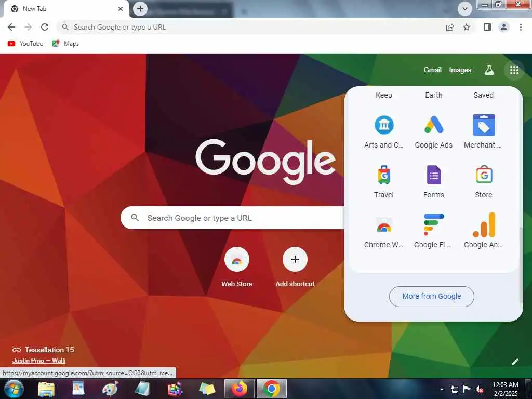This screenshot has width=532, height=399.
Task: Open Search Labs flask icon
Action: [489, 70]
